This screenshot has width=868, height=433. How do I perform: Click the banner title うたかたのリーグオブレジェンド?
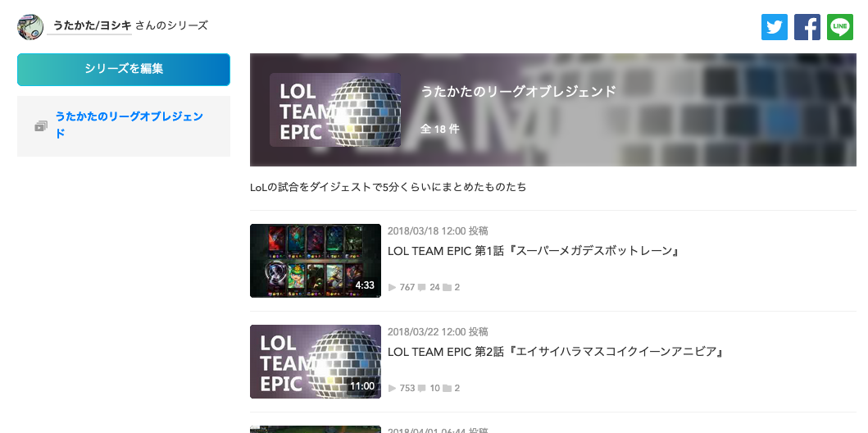pyautogui.click(x=518, y=91)
